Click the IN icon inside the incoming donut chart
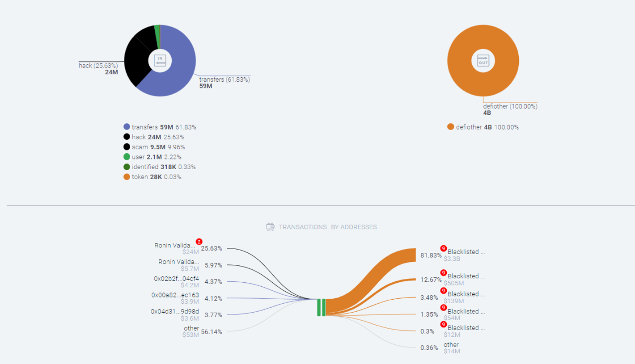Viewport: 635px width, 364px height. [160, 59]
